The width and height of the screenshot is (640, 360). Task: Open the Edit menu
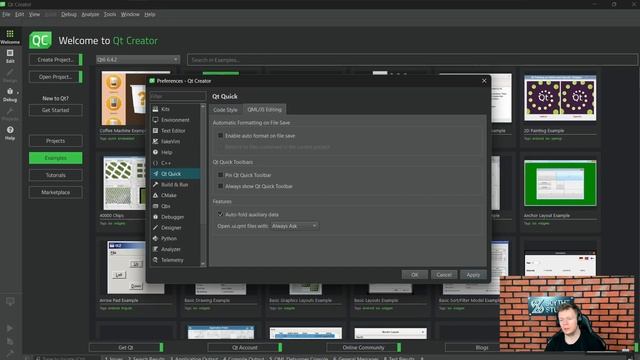pos(20,14)
